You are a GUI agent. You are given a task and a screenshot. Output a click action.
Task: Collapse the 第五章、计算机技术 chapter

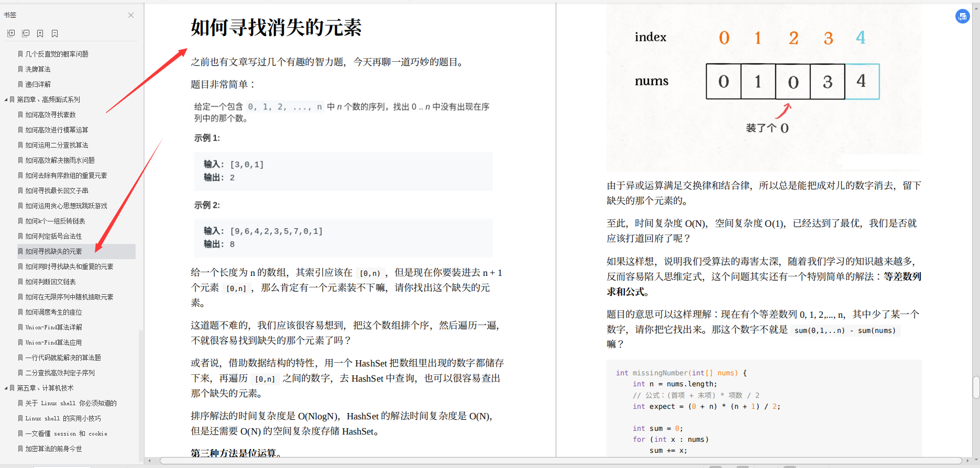coord(6,388)
